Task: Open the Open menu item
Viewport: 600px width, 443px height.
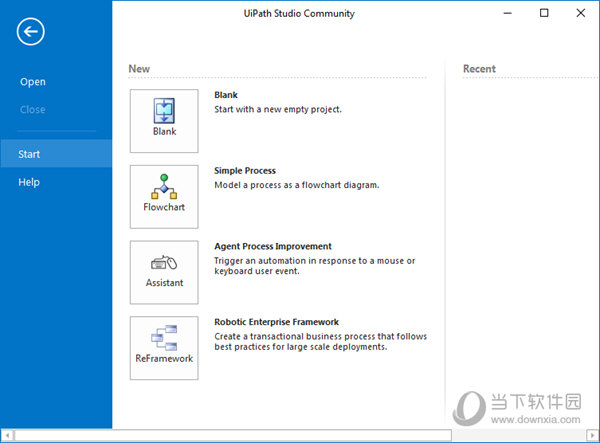Action: click(x=33, y=82)
